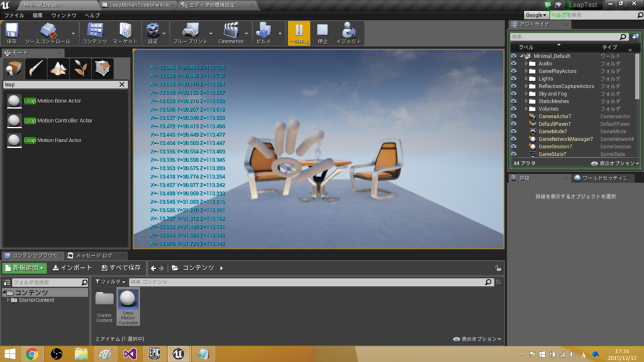Open outliner View Options (表示オプション) dropdown
Viewport: 644px width, 362px height.
point(615,163)
